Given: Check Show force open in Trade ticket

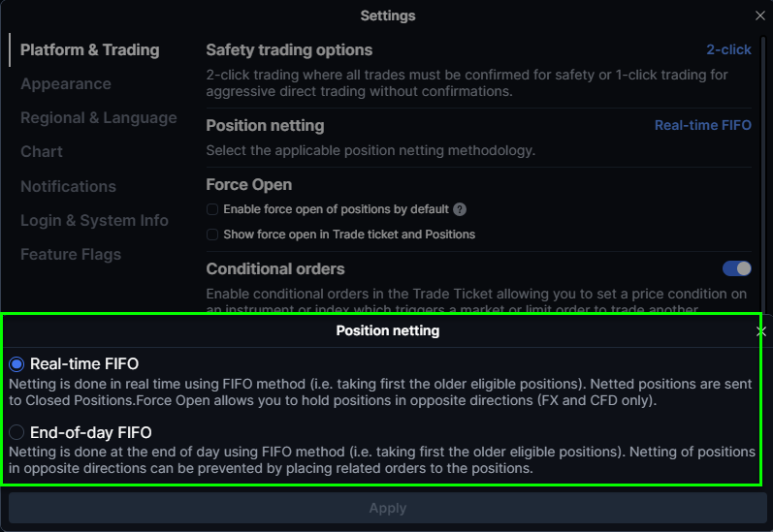Looking at the screenshot, I should pos(212,235).
